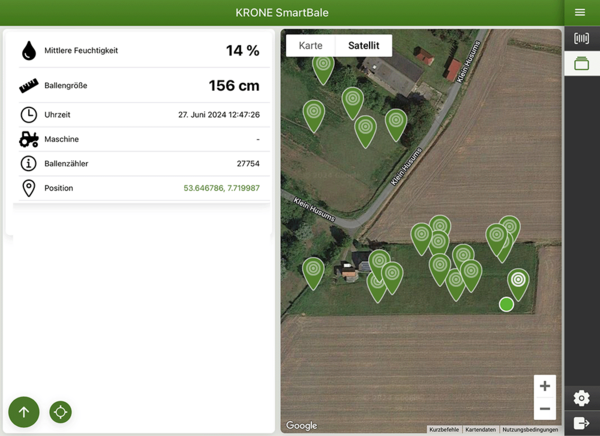The height and width of the screenshot is (436, 600).
Task: Select the highlighted white bale marker
Action: tap(518, 280)
